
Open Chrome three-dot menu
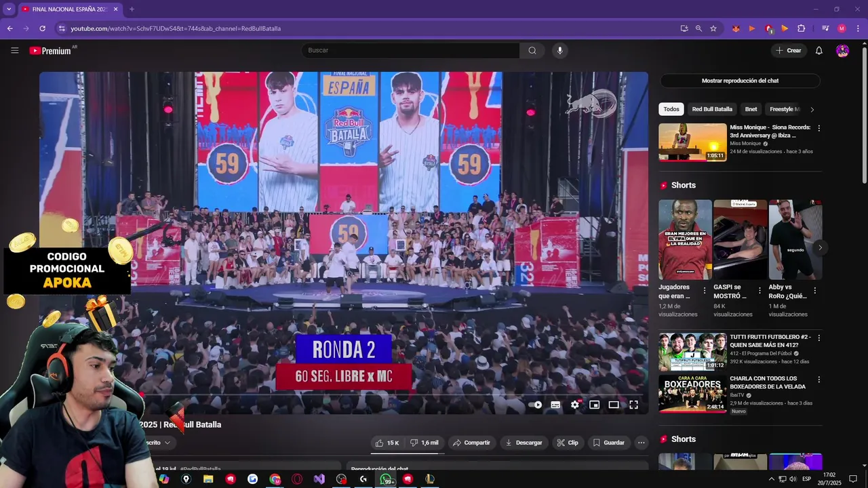858,28
